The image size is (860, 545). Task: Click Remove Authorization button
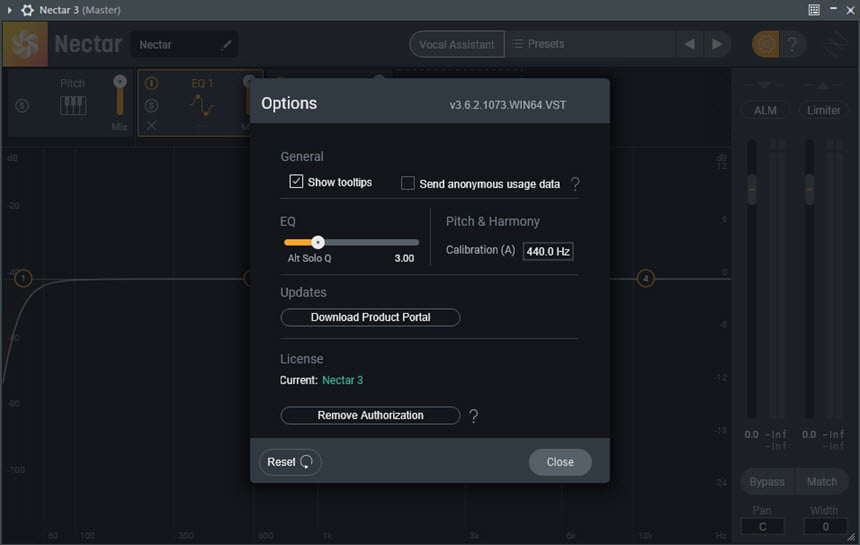click(x=370, y=415)
